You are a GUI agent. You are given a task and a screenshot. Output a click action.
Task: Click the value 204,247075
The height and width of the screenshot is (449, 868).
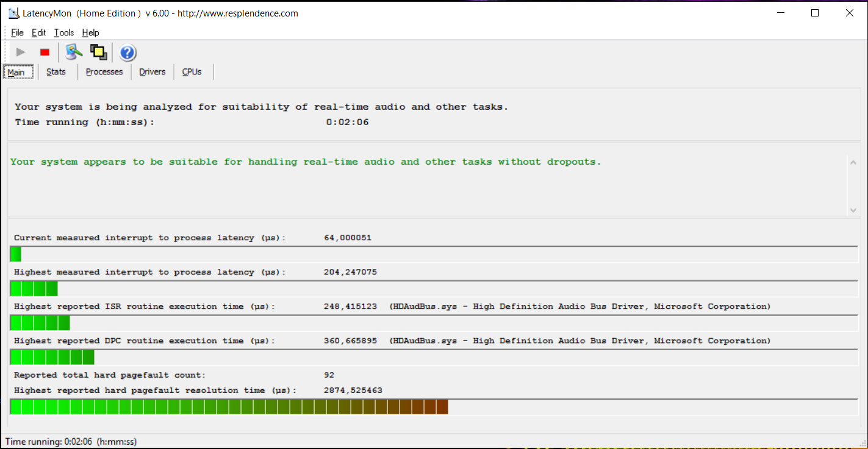pos(350,272)
